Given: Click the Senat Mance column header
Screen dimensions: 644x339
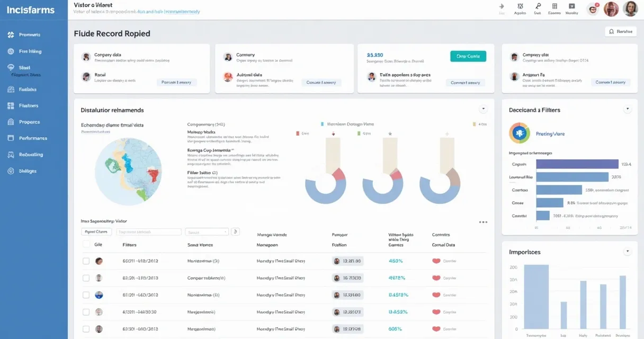Looking at the screenshot, I should click(200, 245).
